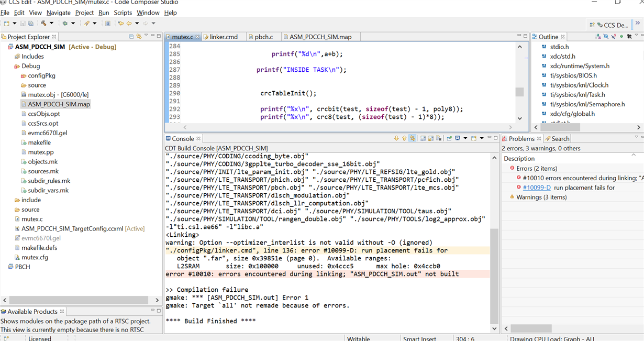This screenshot has width=644, height=341.
Task: Select ti/sysbios/knl/Task.h in Outline
Action: (x=573, y=94)
